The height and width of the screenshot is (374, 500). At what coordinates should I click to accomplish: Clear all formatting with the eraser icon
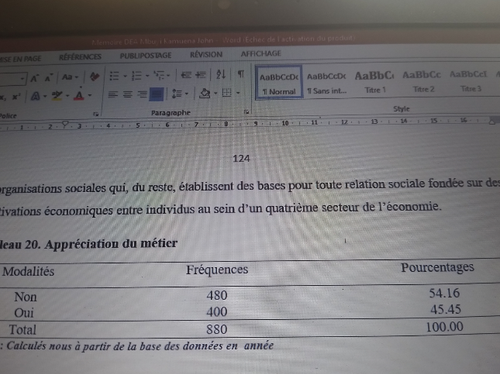click(x=94, y=77)
